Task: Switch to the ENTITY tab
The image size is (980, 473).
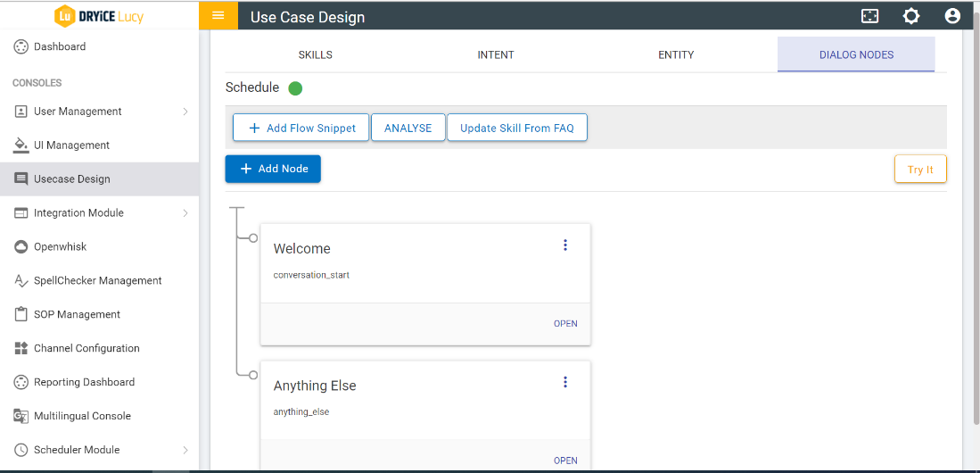Action: [676, 54]
